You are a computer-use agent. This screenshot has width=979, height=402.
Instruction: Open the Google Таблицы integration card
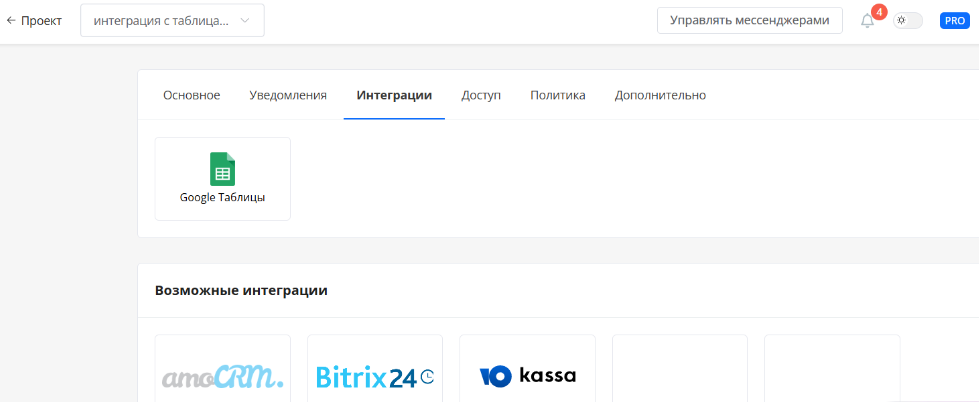pos(223,178)
